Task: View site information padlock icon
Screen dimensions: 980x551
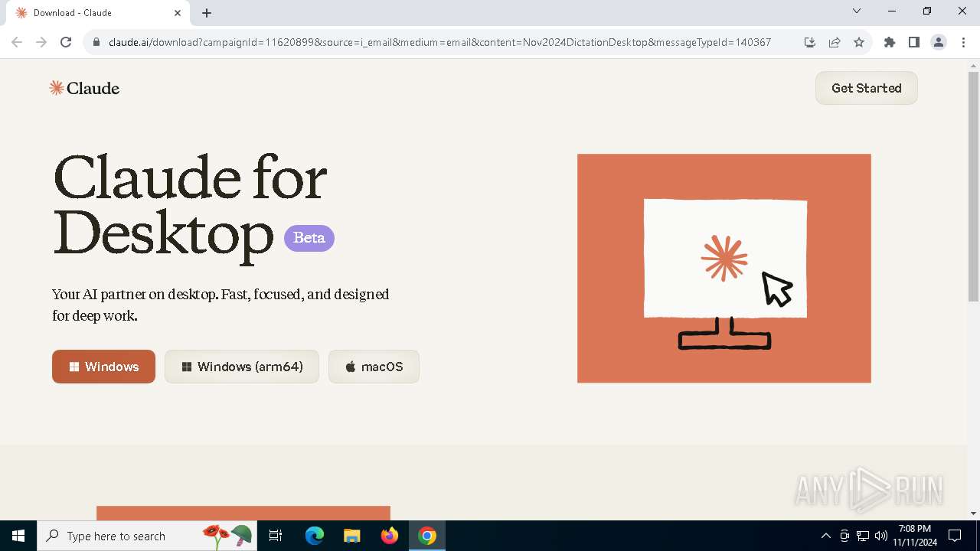Action: [96, 42]
